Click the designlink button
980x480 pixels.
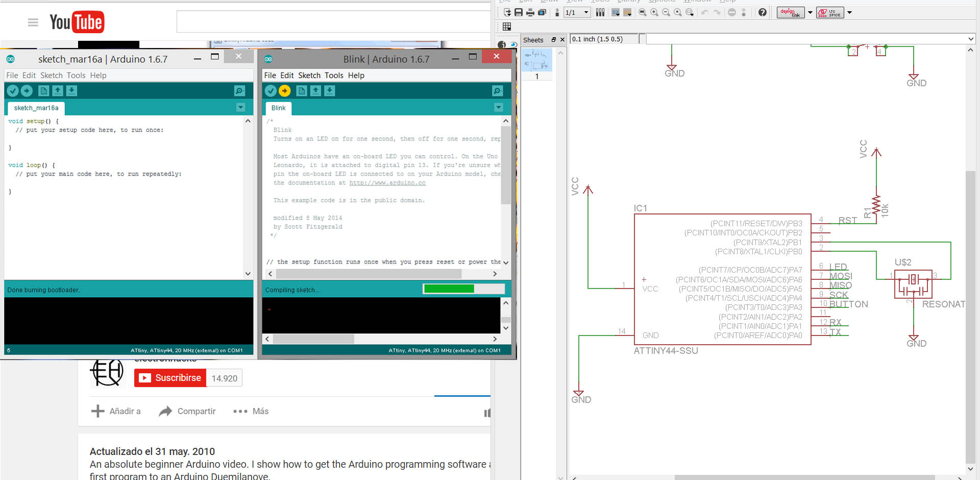[x=791, y=12]
